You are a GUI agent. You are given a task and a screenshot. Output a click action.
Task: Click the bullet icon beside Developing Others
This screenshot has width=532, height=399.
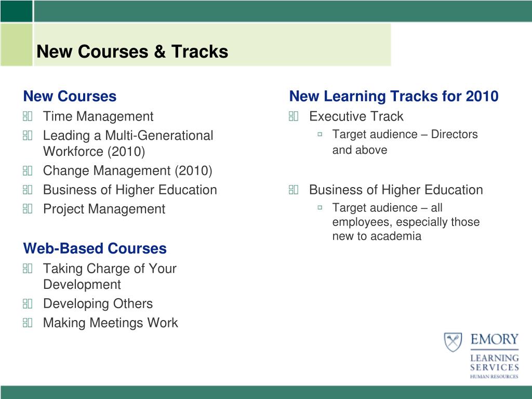[x=28, y=303]
